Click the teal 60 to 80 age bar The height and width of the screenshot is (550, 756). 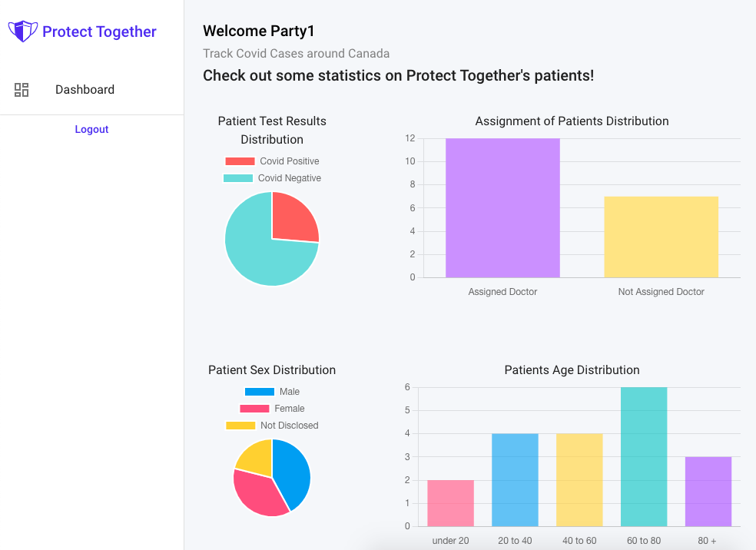(644, 457)
